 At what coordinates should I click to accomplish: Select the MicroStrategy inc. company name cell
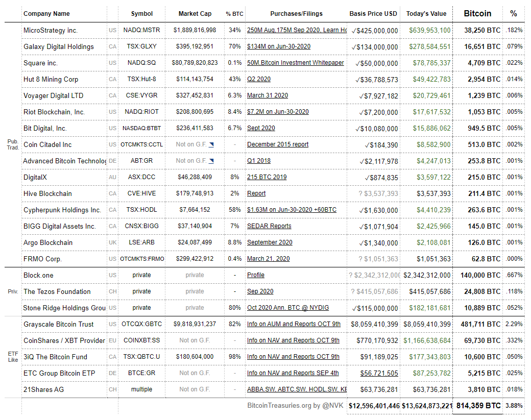coord(64,31)
